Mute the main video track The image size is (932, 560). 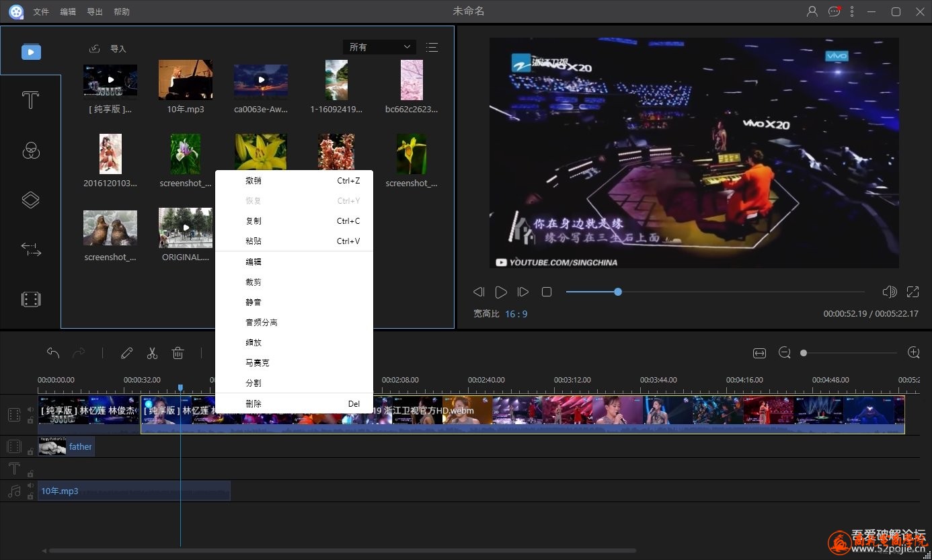[30, 409]
